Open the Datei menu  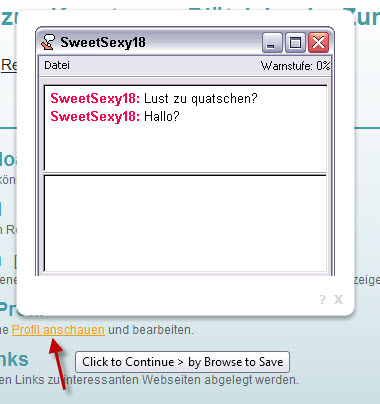57,65
